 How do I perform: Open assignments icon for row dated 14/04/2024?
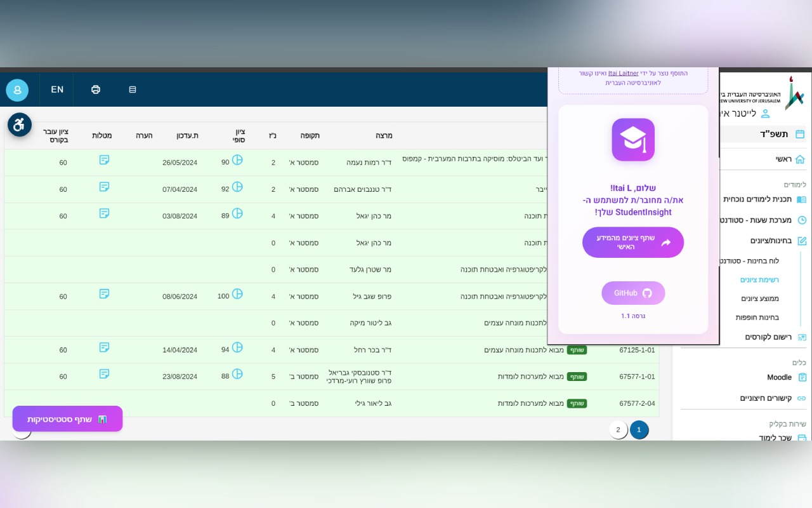click(x=105, y=347)
